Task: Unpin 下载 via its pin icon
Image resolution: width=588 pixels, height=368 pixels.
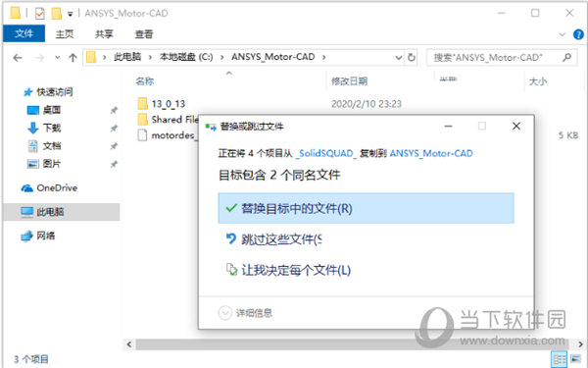Action: (114, 128)
